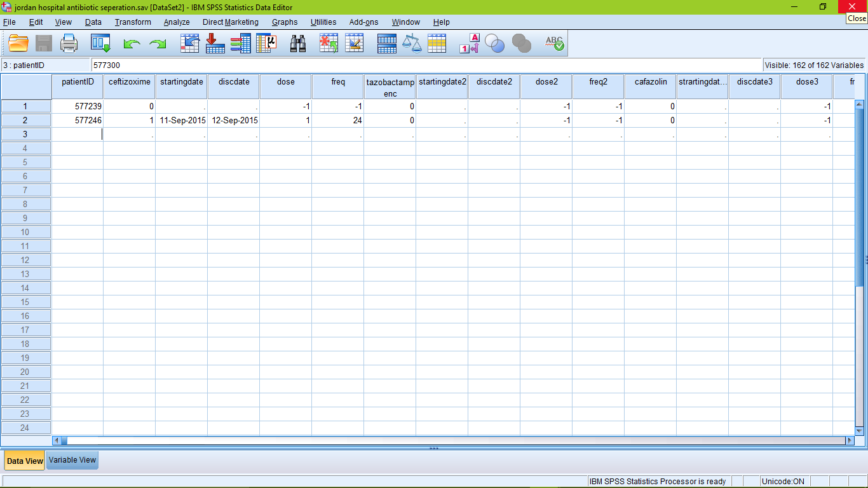Open the Select Cases icon
Screen dimensions: 868x488
click(437, 43)
